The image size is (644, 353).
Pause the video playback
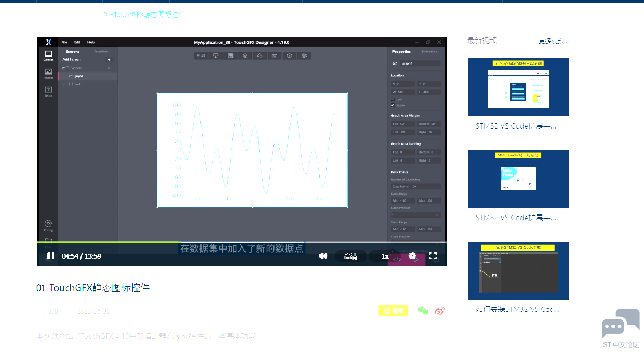point(51,256)
